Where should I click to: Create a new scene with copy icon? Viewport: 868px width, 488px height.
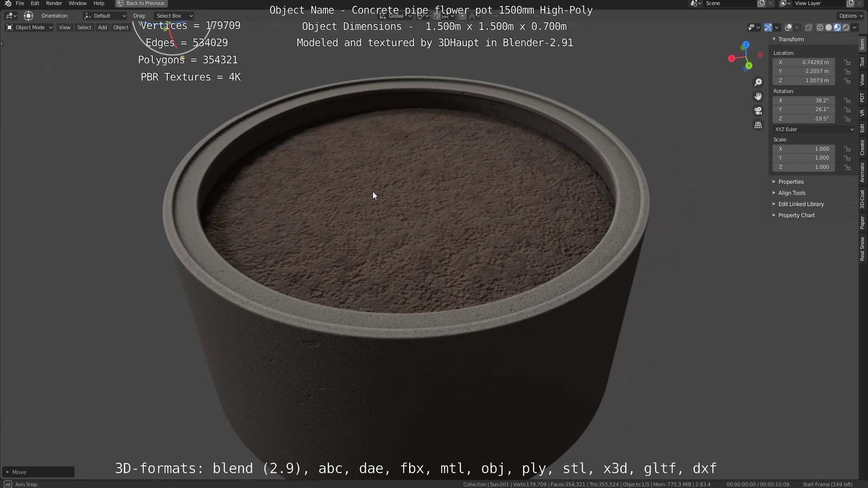coord(761,3)
